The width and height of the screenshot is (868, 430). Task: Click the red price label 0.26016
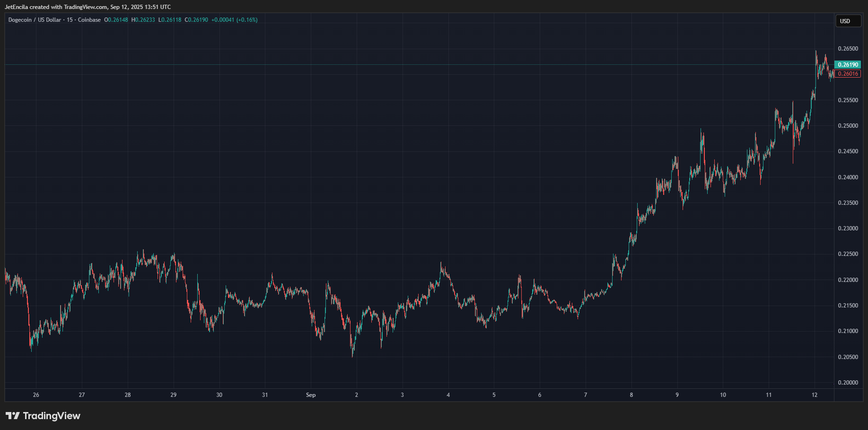point(848,73)
